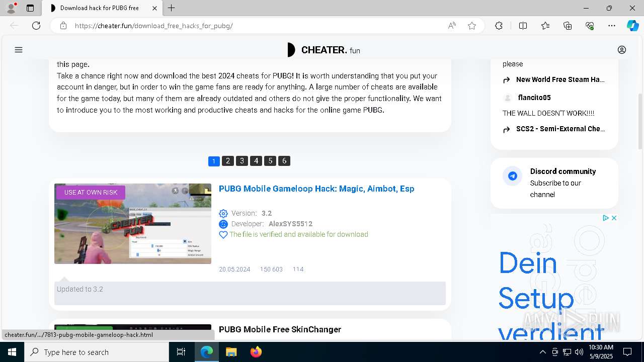Go to pagination page 1
644x362 pixels.
pyautogui.click(x=214, y=161)
